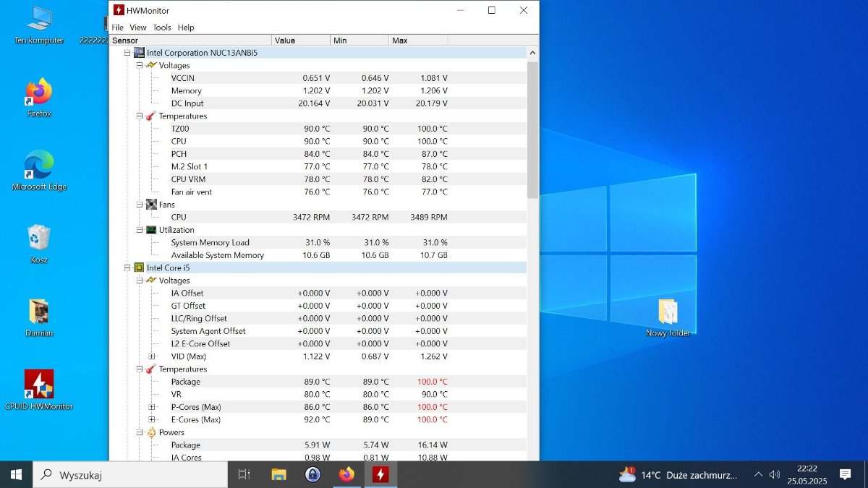Open Microsoft Edge desktop shortcut
Image resolution: width=868 pixels, height=488 pixels.
39,171
